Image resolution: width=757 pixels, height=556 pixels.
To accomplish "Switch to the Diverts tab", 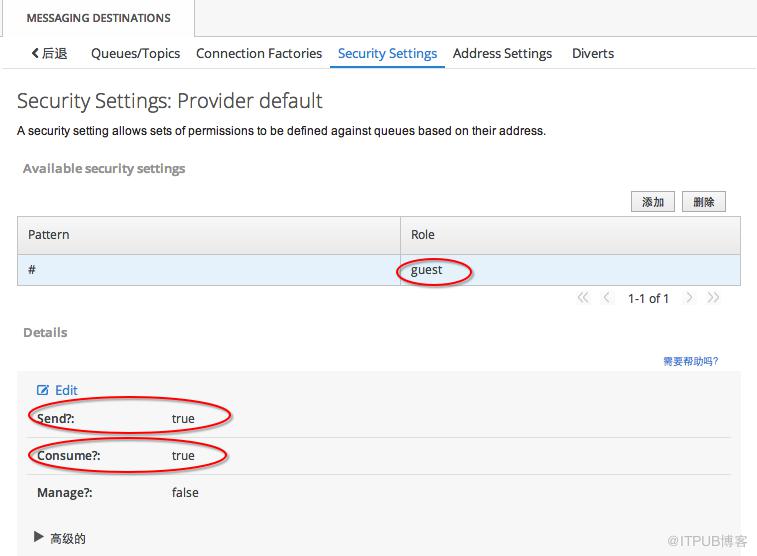I will coord(593,53).
